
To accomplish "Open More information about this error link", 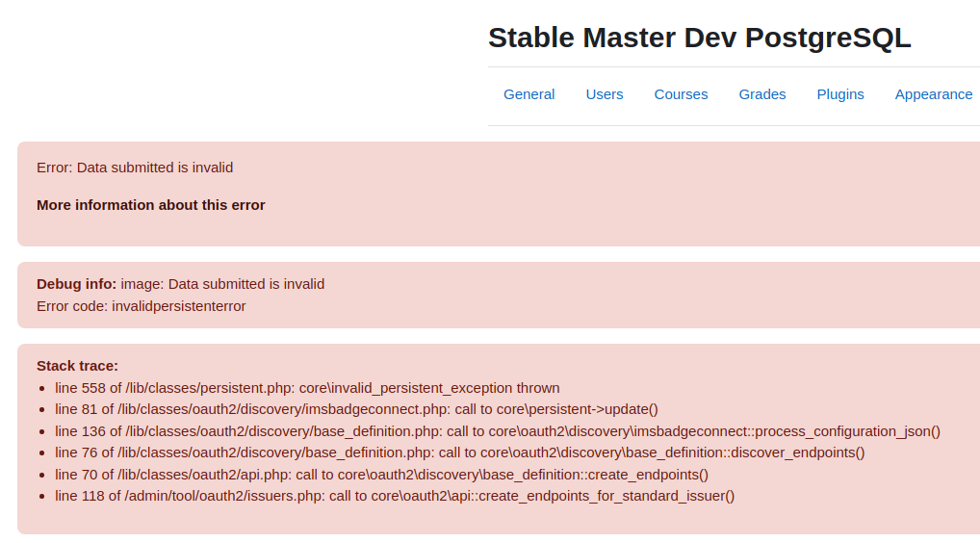I will tap(150, 205).
